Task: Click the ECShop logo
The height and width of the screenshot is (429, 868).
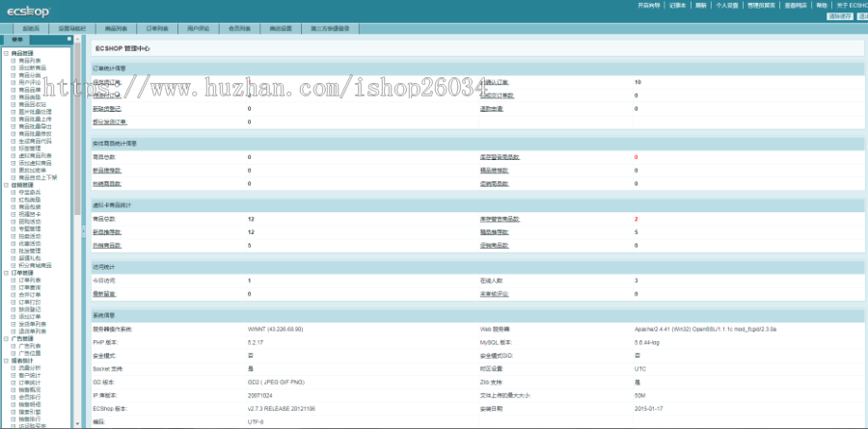Action: point(29,11)
